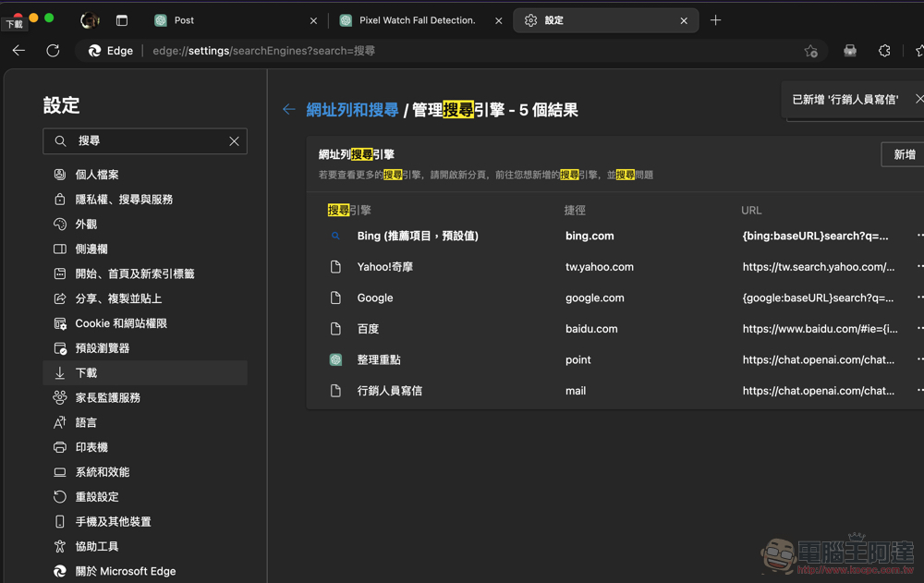Open 協助工具 section
The image size is (924, 583).
click(145, 546)
